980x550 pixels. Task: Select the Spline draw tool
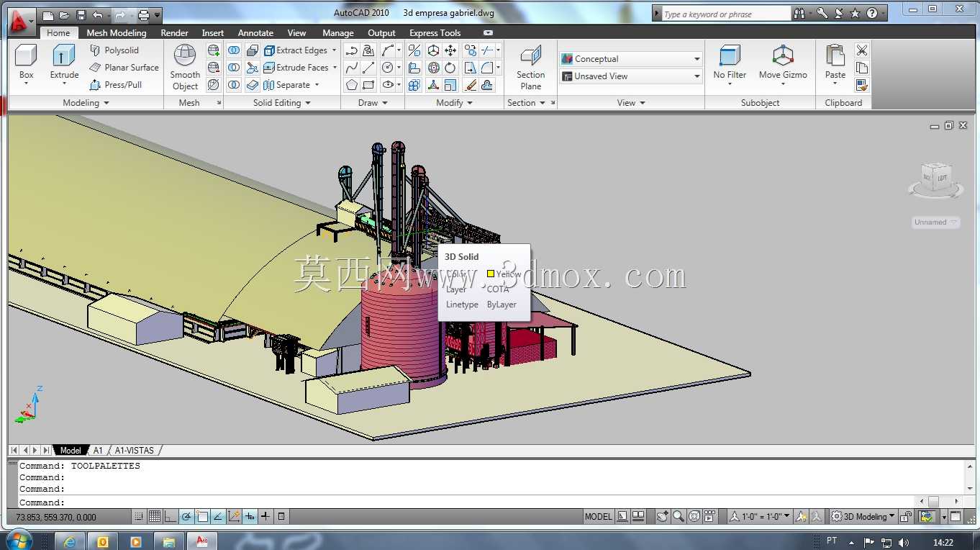pyautogui.click(x=351, y=68)
